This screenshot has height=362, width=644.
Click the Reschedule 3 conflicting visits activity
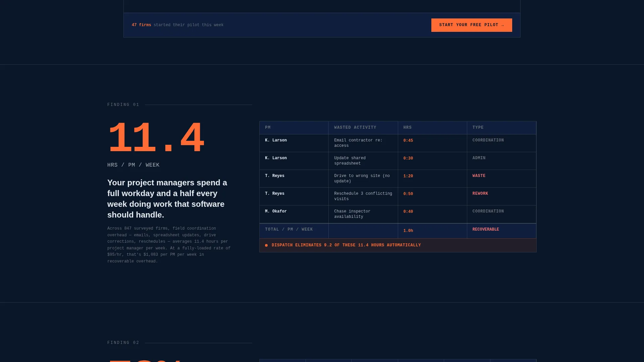(x=363, y=196)
